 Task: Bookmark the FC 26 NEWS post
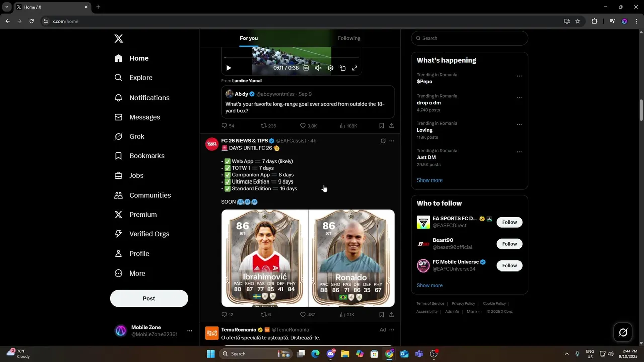[381, 315]
